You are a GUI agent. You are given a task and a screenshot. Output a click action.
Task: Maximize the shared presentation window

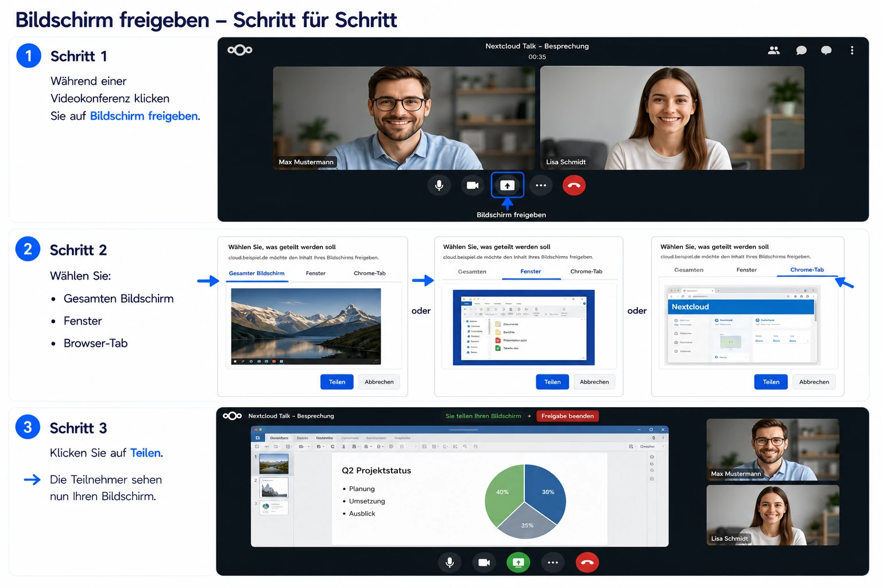(651, 430)
